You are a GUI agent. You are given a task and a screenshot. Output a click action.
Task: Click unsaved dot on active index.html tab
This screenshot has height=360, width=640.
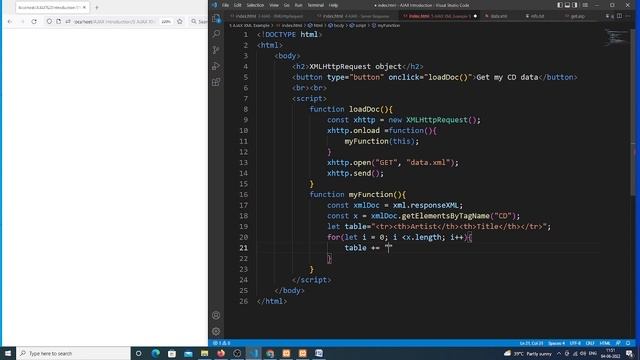(x=475, y=16)
